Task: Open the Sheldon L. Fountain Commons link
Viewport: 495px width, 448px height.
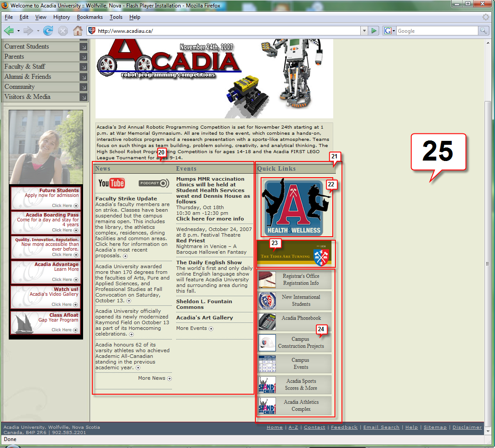Action: [204, 304]
